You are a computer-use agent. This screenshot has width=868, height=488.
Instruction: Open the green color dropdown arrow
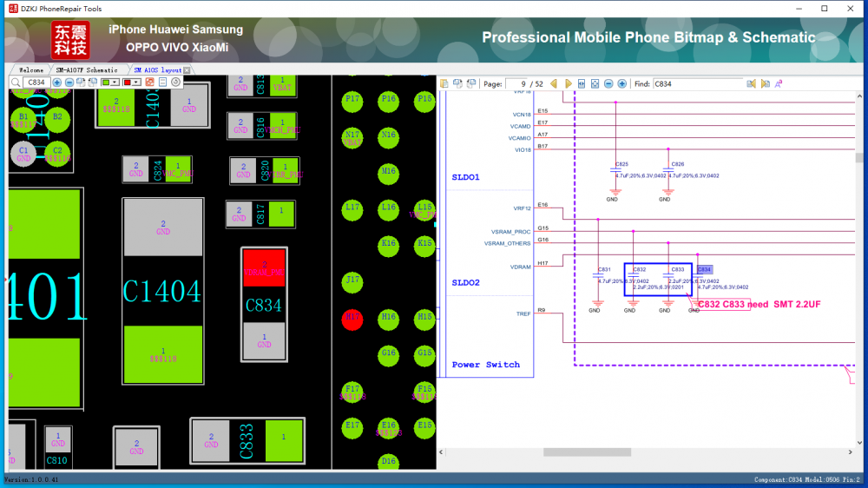click(115, 82)
